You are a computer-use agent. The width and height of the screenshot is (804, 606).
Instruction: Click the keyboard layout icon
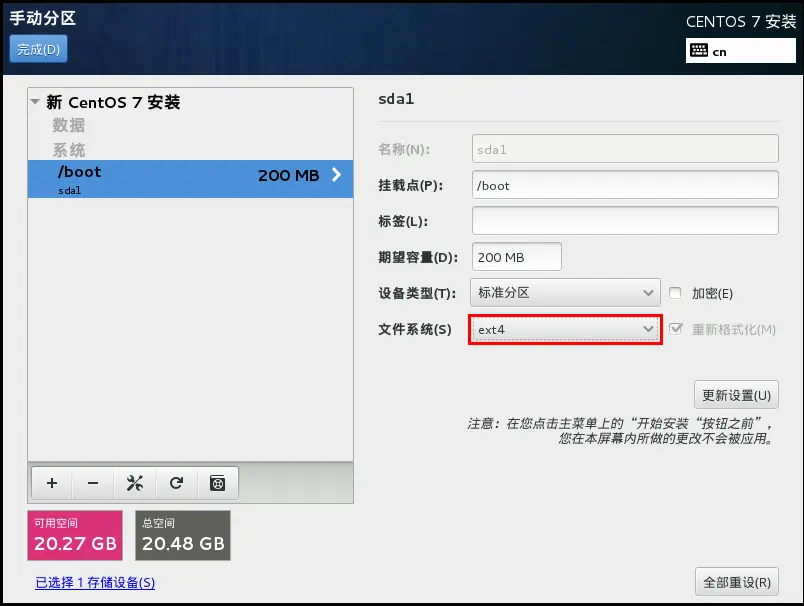tap(699, 50)
